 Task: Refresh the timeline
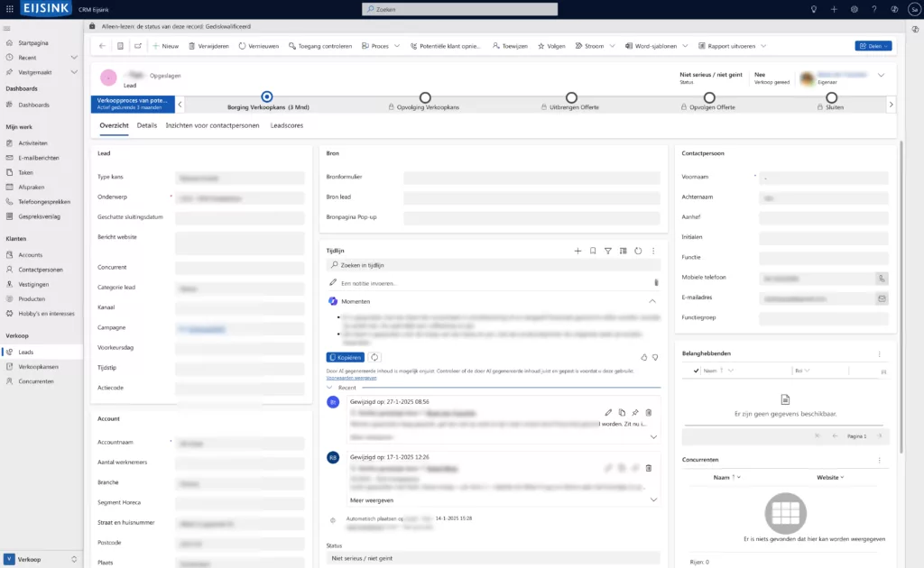638,251
